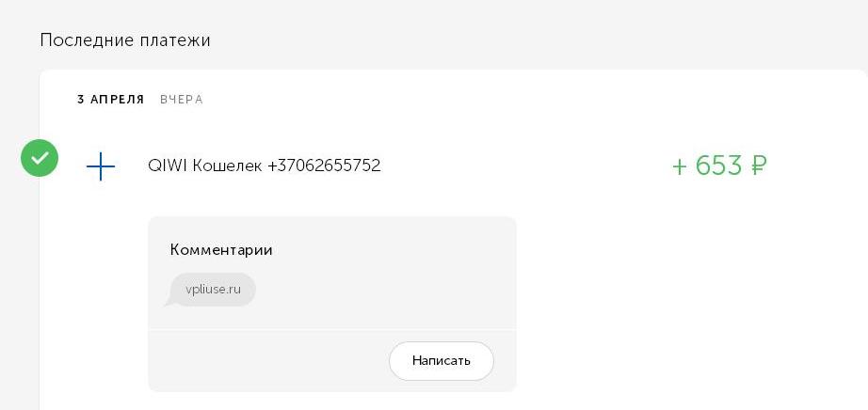The height and width of the screenshot is (410, 868).
Task: Click the green success checkmark icon
Action: click(x=40, y=158)
